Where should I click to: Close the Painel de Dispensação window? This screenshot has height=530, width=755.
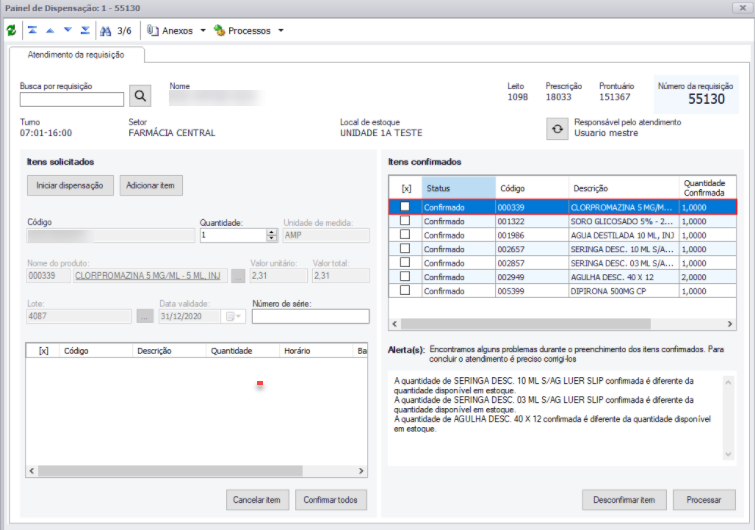coord(742,8)
